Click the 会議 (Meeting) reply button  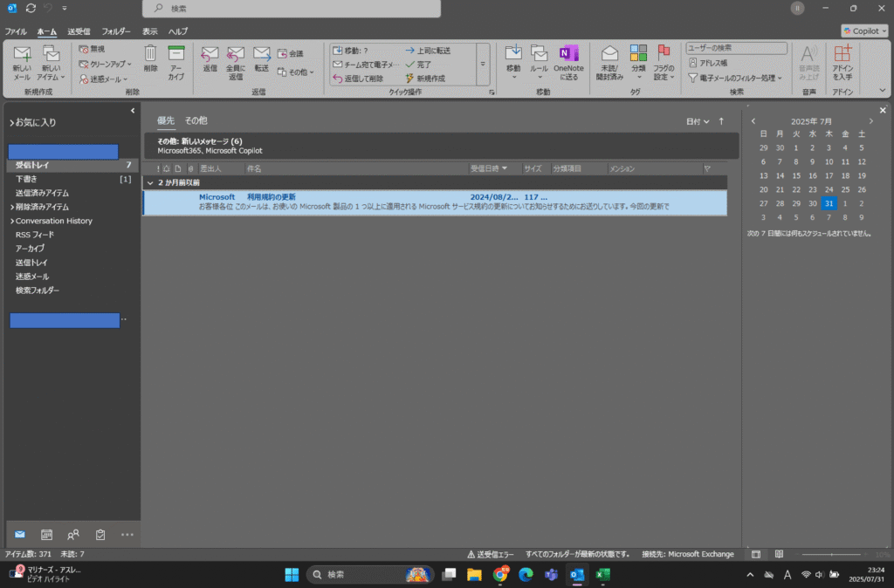tap(290, 53)
